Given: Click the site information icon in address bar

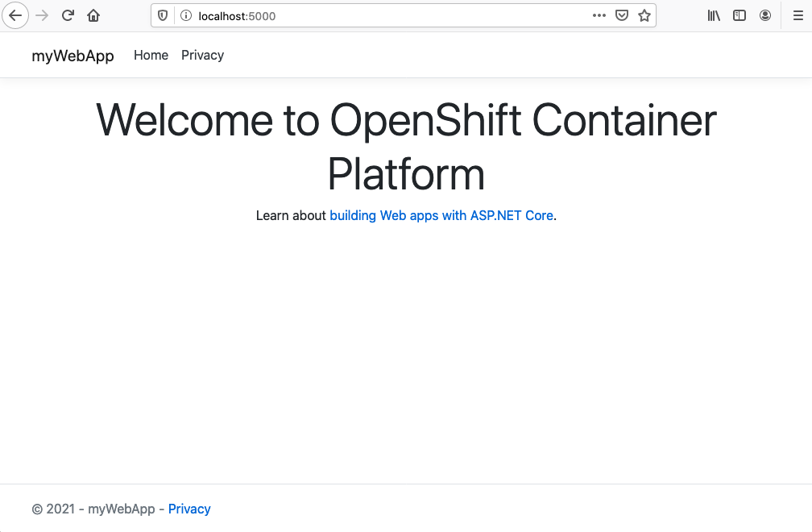Looking at the screenshot, I should [185, 15].
